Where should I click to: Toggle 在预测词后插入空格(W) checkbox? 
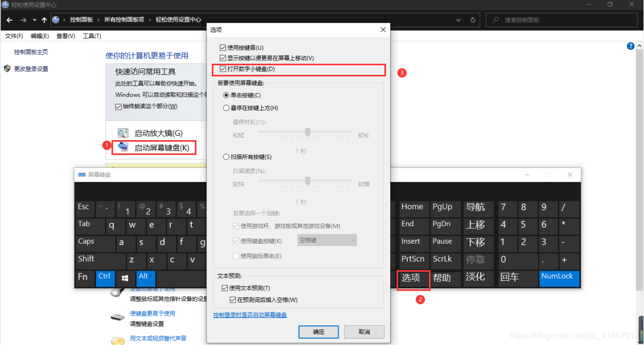(x=233, y=300)
